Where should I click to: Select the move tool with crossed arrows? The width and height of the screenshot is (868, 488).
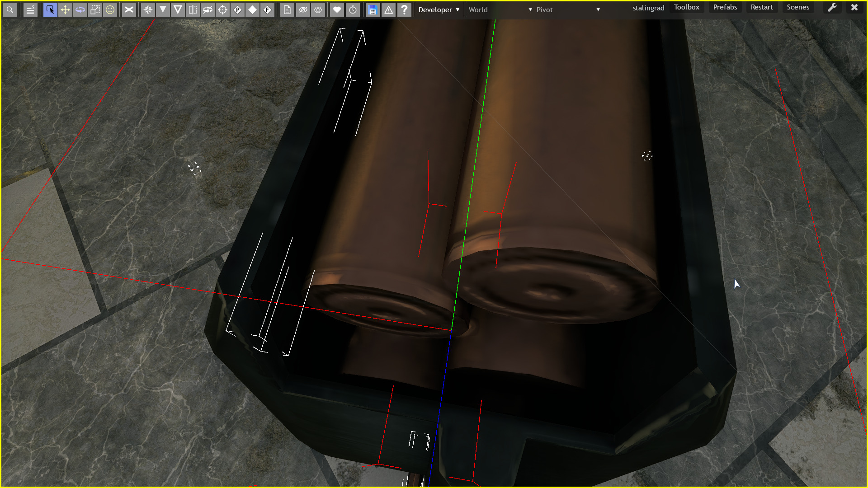coord(65,9)
